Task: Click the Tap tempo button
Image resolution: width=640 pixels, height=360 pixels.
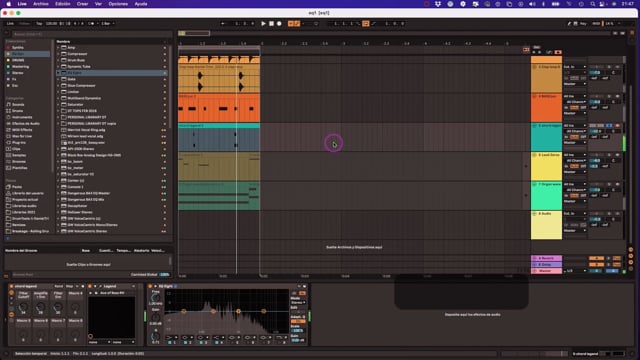Action: point(39,24)
